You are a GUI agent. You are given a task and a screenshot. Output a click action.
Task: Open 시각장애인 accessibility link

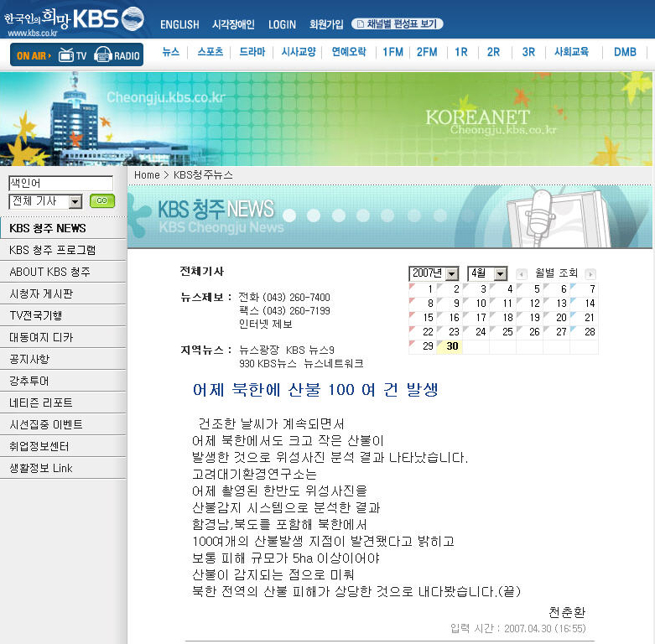(233, 24)
